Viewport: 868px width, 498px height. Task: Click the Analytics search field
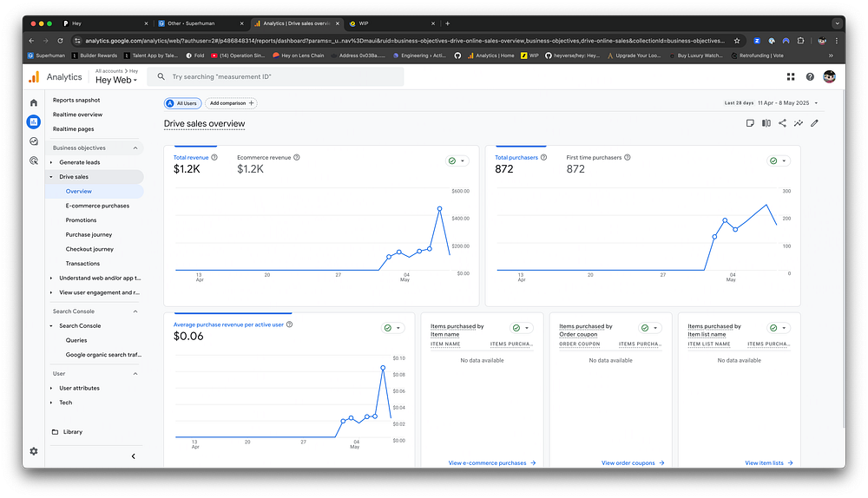click(x=276, y=77)
